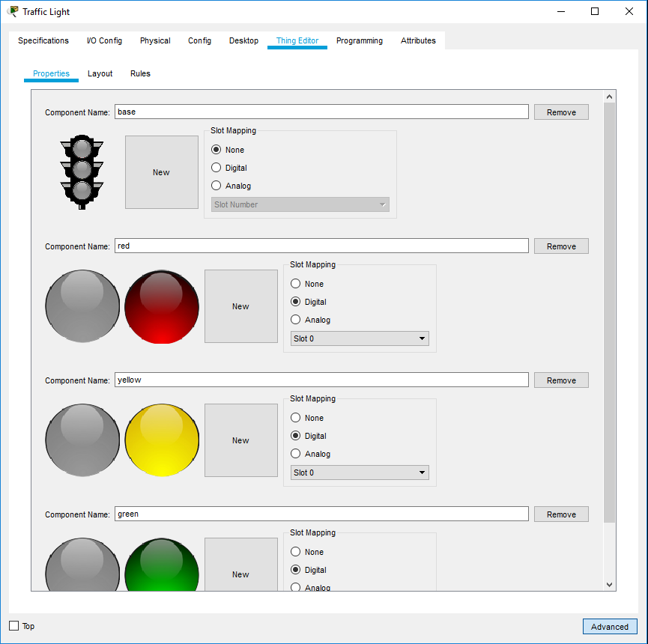Switch to the I/O Config tab
The width and height of the screenshot is (648, 644).
pyautogui.click(x=105, y=40)
